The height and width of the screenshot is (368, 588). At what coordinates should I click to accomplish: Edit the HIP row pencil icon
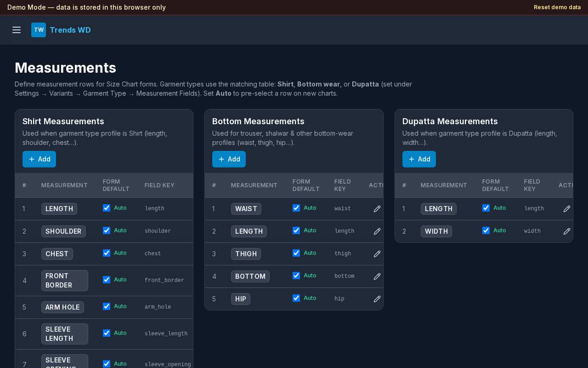tap(377, 299)
